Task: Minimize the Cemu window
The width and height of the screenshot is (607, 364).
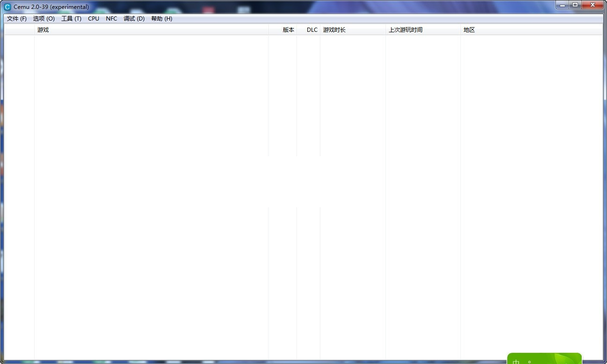Action: tap(562, 5)
